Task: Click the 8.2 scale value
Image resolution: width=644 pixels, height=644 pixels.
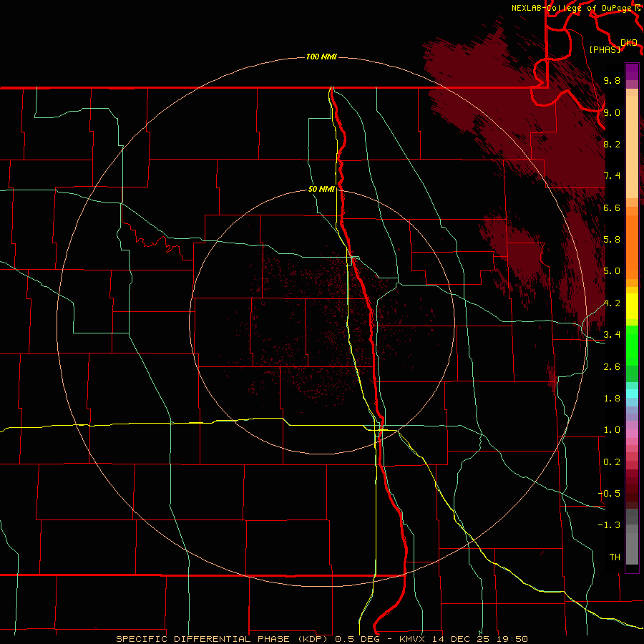Action: point(612,144)
